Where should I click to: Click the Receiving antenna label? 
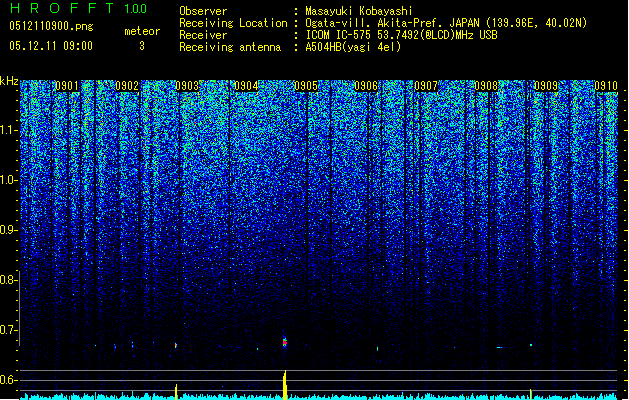point(230,47)
